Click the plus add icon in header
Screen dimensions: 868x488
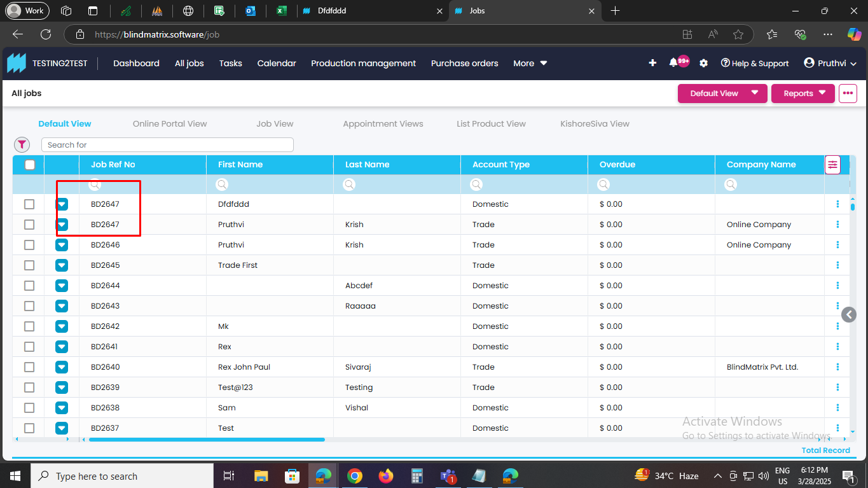[652, 63]
